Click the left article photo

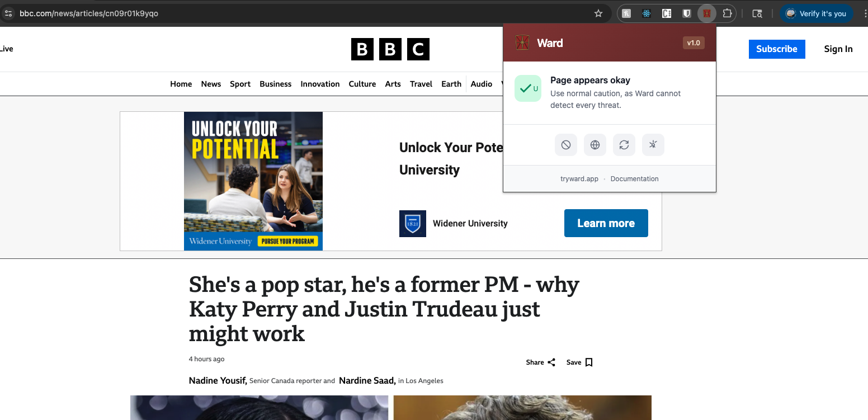coord(259,408)
